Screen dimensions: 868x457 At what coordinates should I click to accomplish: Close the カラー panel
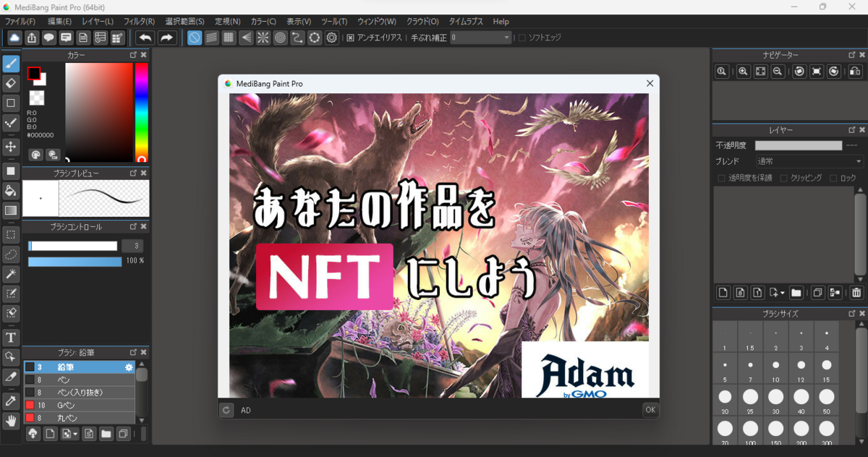pos(143,55)
